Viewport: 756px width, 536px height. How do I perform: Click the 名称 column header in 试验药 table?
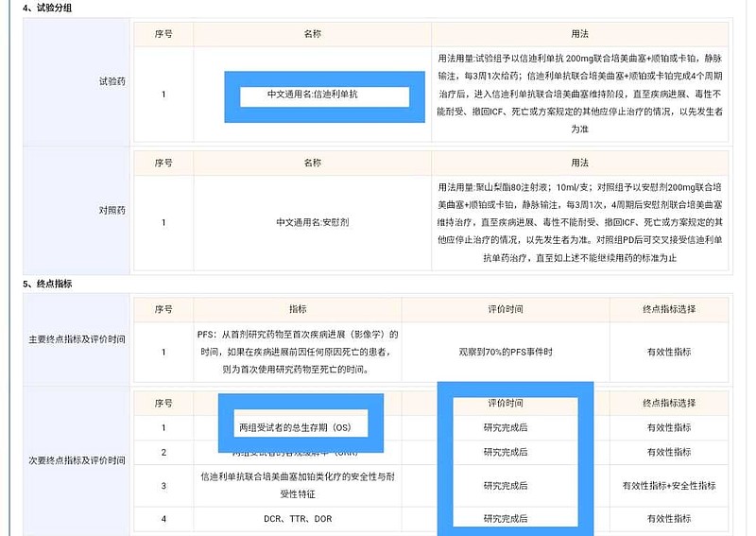[x=313, y=33]
